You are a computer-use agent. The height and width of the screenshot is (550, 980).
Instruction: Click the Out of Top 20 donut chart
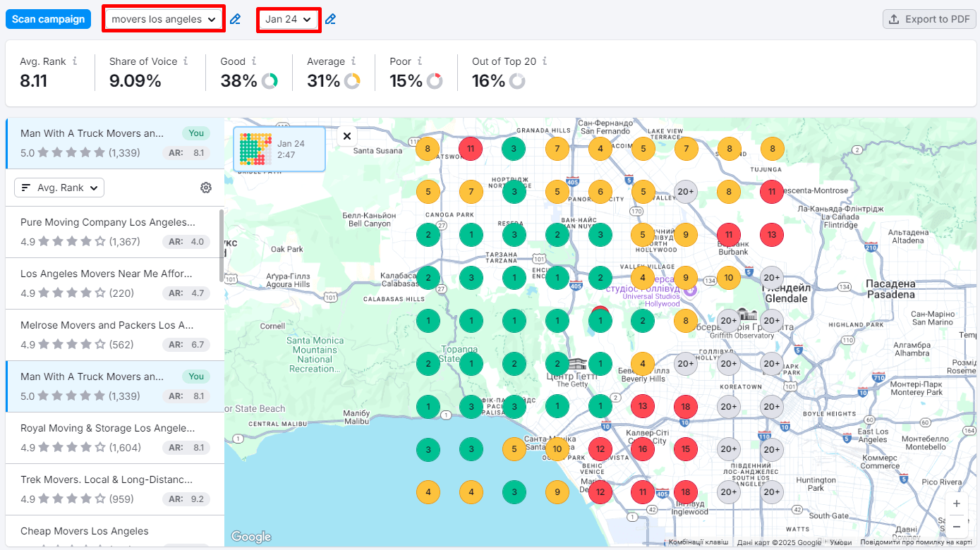click(517, 81)
